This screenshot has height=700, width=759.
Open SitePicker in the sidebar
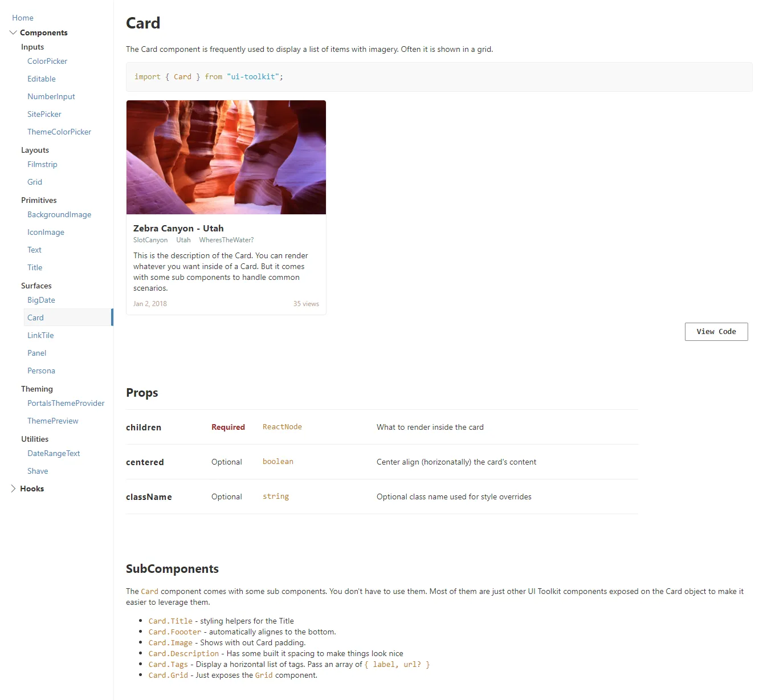coord(44,114)
